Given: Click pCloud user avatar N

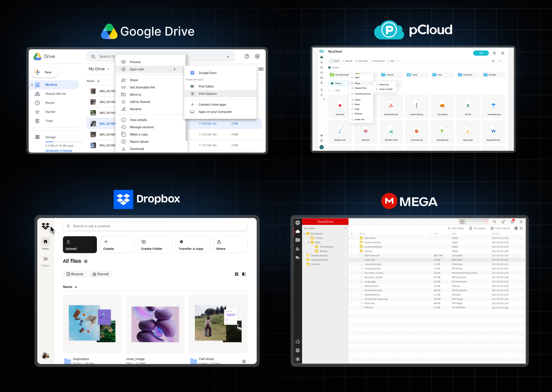Looking at the screenshot, I should pyautogui.click(x=321, y=147).
